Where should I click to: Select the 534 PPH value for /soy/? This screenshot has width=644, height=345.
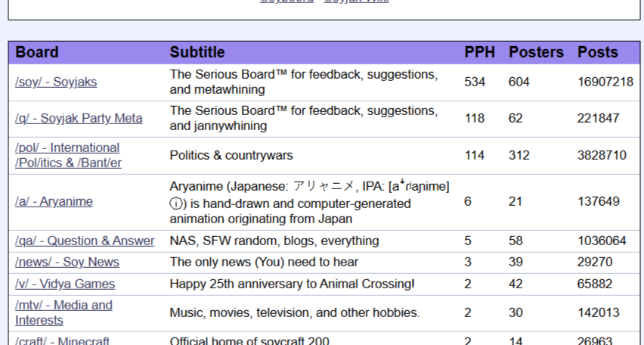[x=475, y=82]
